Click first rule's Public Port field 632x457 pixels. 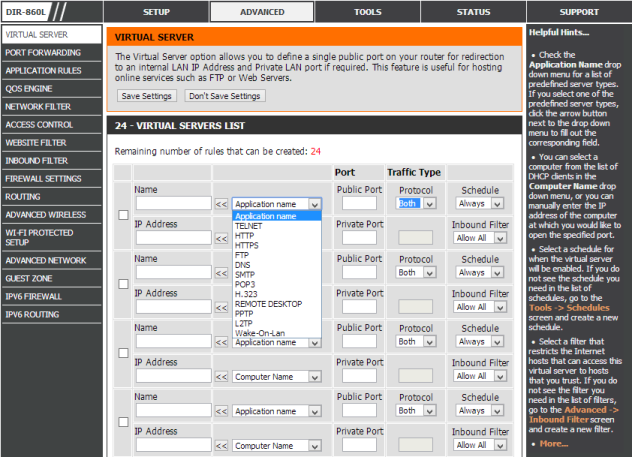pos(359,203)
